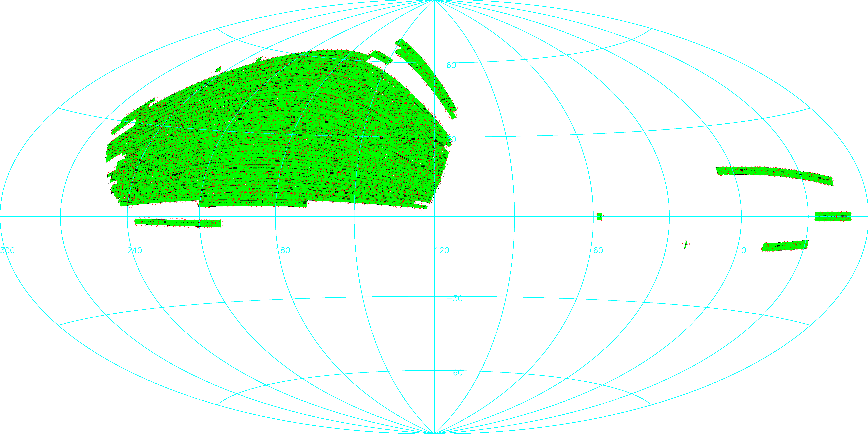Screen dimensions: 868x434
Task: Click the -60 latitude label
Action: [x=455, y=373]
